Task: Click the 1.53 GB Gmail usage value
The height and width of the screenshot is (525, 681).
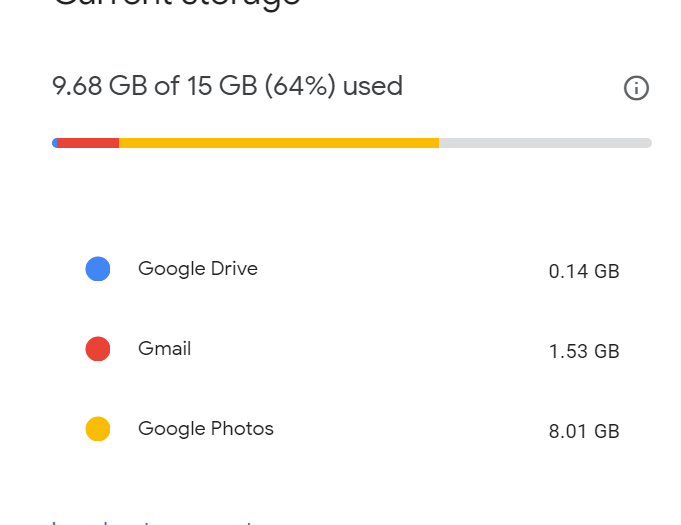Action: [584, 351]
